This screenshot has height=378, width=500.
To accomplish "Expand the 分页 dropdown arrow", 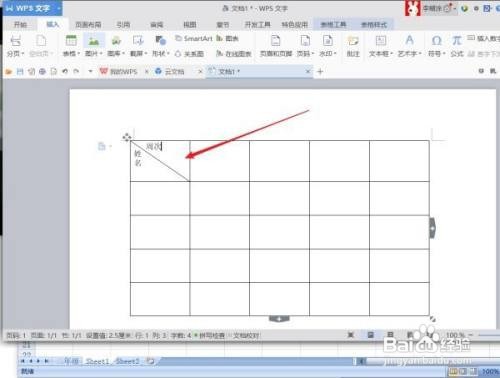I will (23, 54).
